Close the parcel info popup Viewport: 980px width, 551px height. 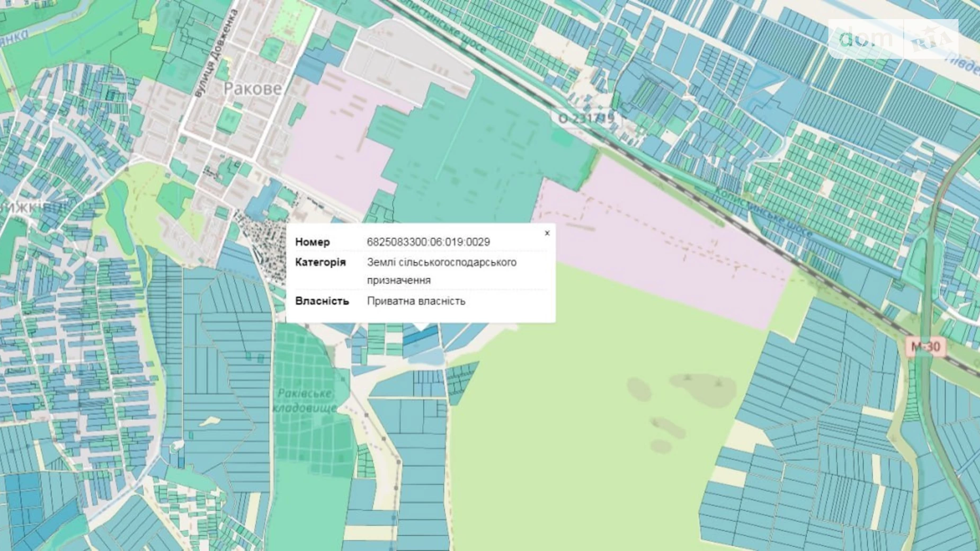[x=547, y=233]
